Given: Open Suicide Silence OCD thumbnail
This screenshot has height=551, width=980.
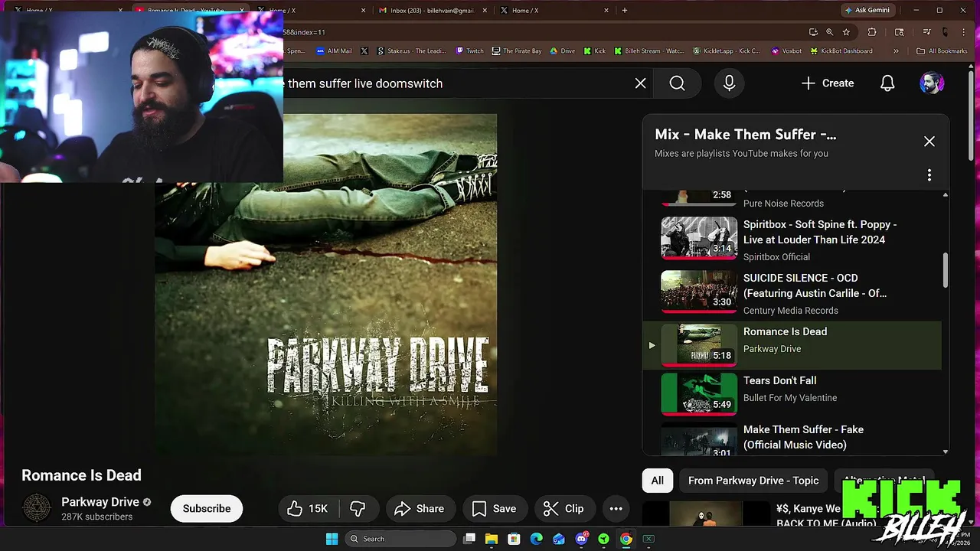Looking at the screenshot, I should coord(699,292).
